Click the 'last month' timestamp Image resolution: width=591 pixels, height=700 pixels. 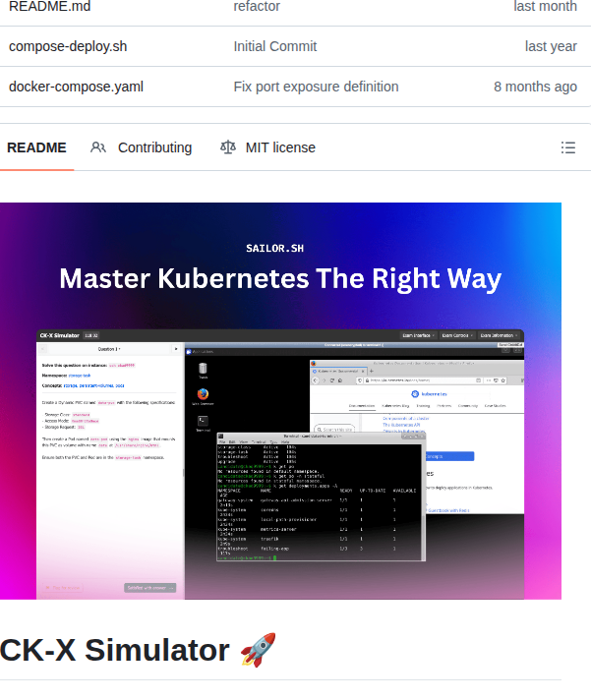[x=545, y=6]
